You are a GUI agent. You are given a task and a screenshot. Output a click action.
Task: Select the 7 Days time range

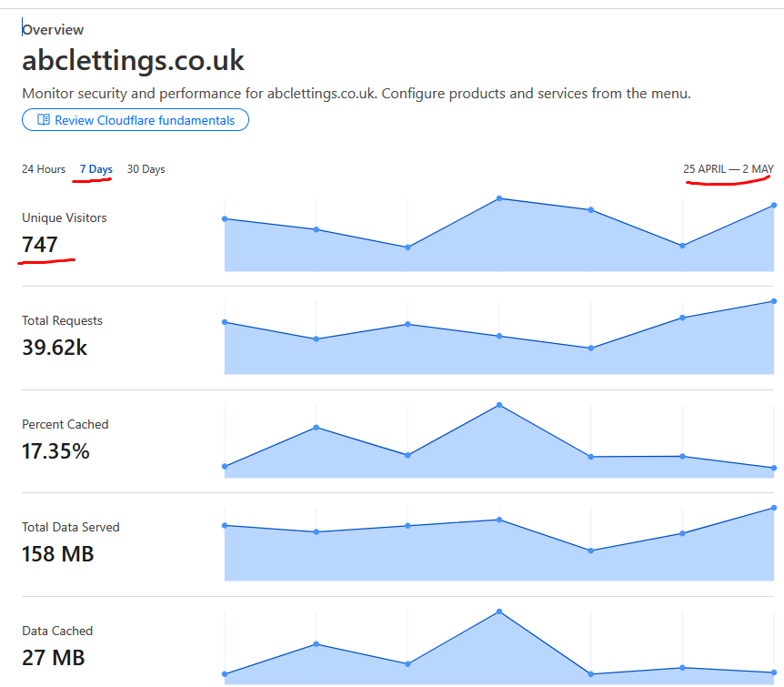point(95,169)
